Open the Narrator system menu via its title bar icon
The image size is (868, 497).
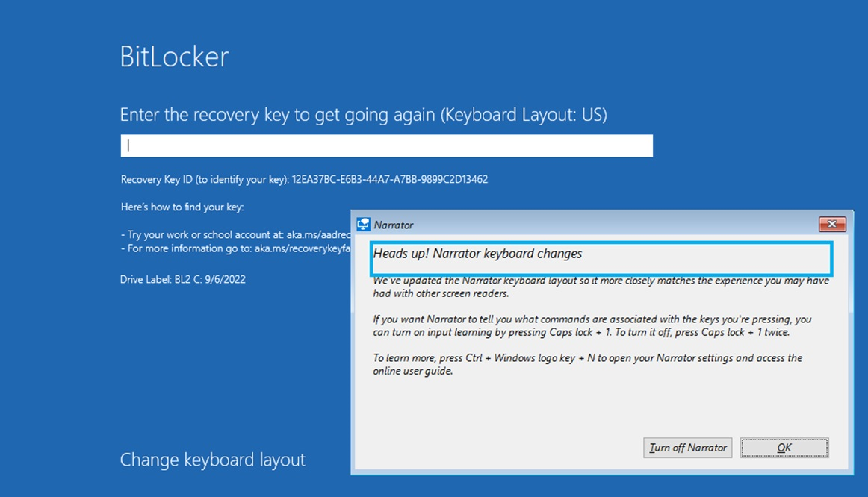364,224
